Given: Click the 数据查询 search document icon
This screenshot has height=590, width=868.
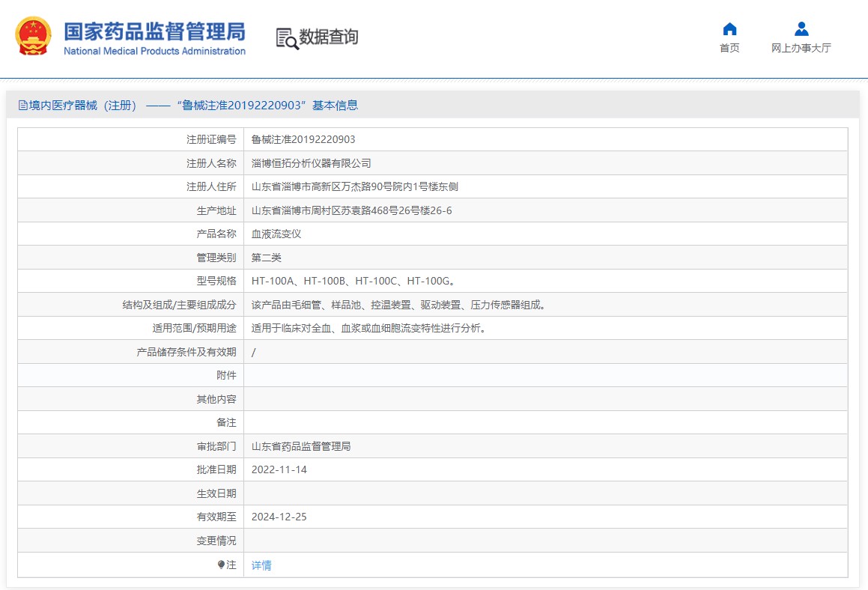Looking at the screenshot, I should (x=288, y=39).
